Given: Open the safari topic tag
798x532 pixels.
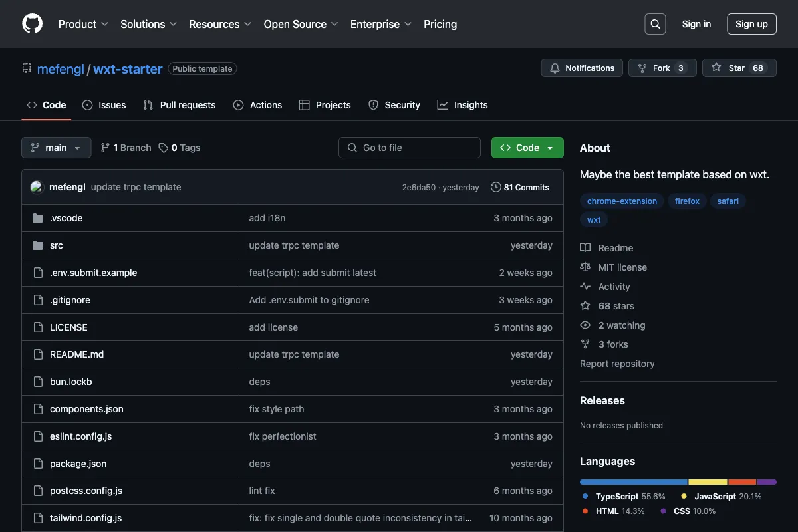Looking at the screenshot, I should point(728,201).
